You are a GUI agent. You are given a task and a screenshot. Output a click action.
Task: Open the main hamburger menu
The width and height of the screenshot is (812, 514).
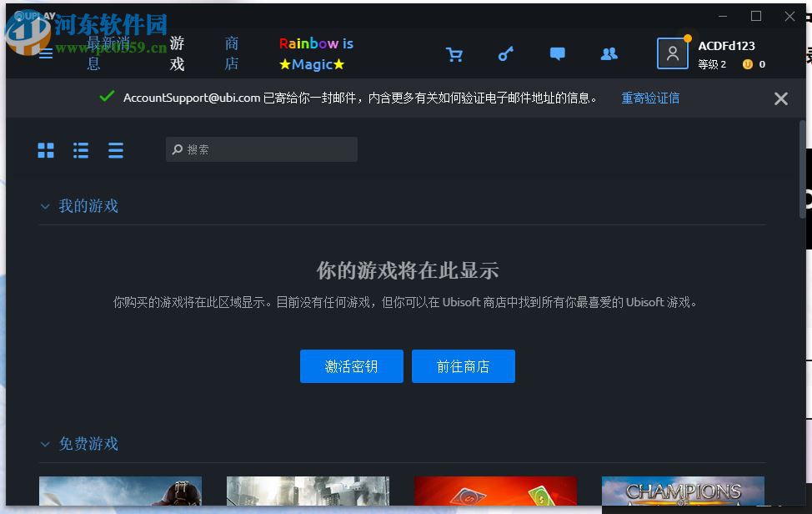[45, 53]
